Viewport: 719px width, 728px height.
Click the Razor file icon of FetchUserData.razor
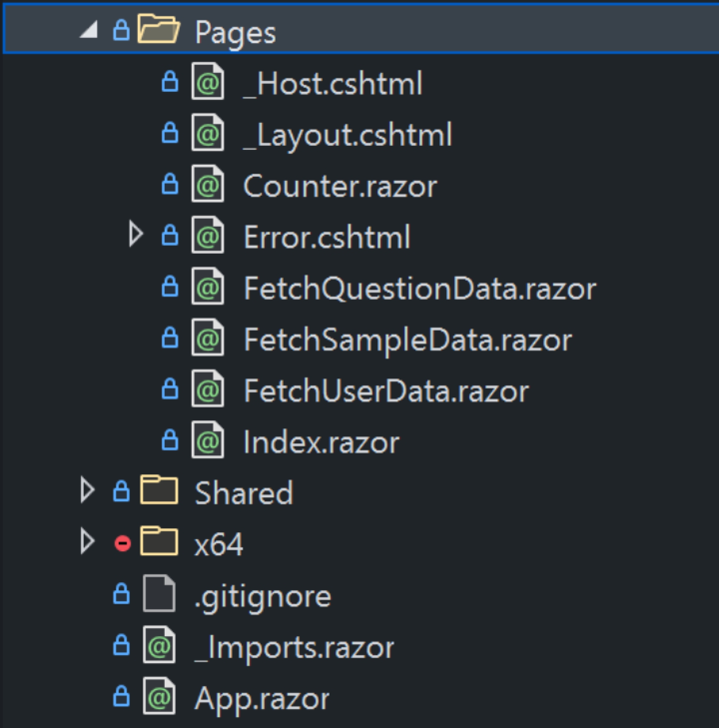point(208,389)
